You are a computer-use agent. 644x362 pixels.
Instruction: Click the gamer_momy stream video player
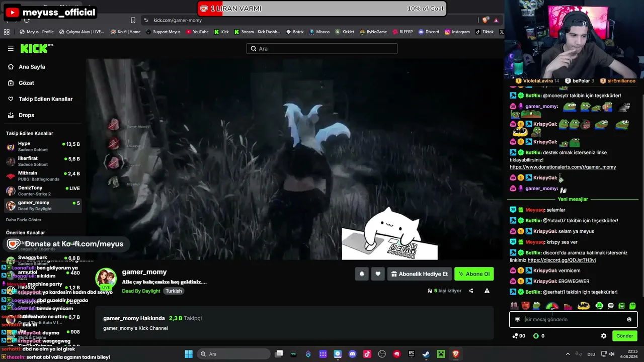[x=294, y=159]
